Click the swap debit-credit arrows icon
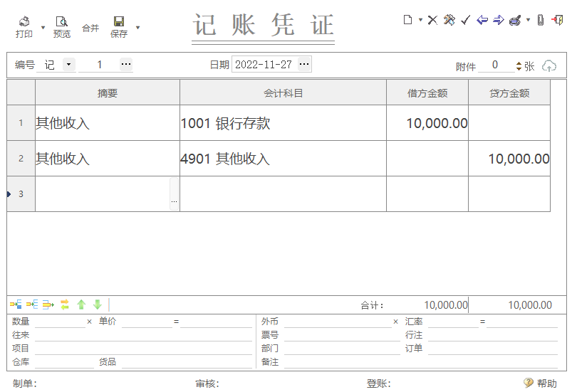Image resolution: width=572 pixels, height=392 pixels. click(x=65, y=304)
